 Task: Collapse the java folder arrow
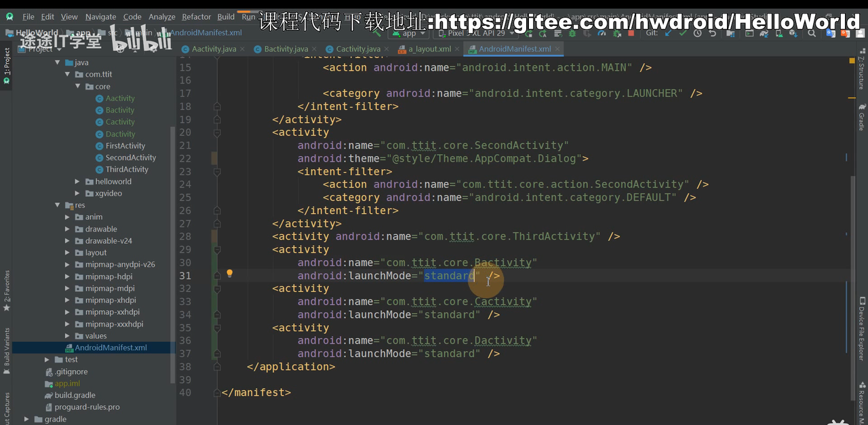[x=57, y=62]
